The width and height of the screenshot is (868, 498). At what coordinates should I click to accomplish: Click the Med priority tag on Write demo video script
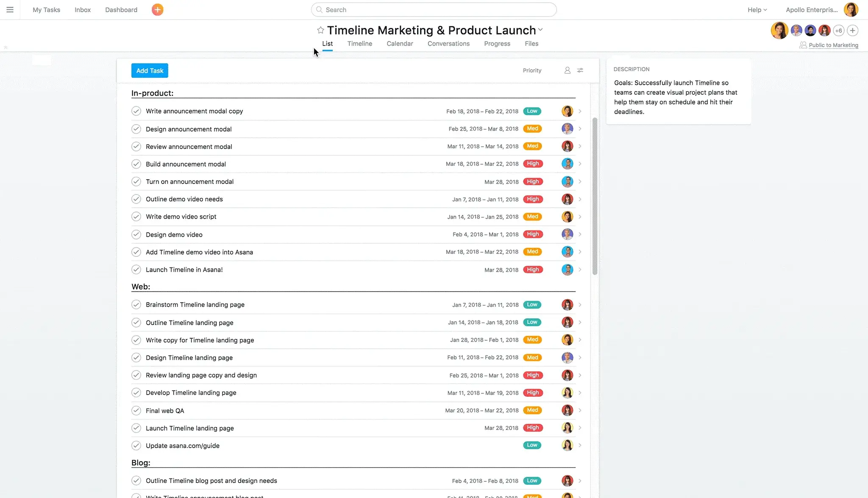pyautogui.click(x=532, y=217)
